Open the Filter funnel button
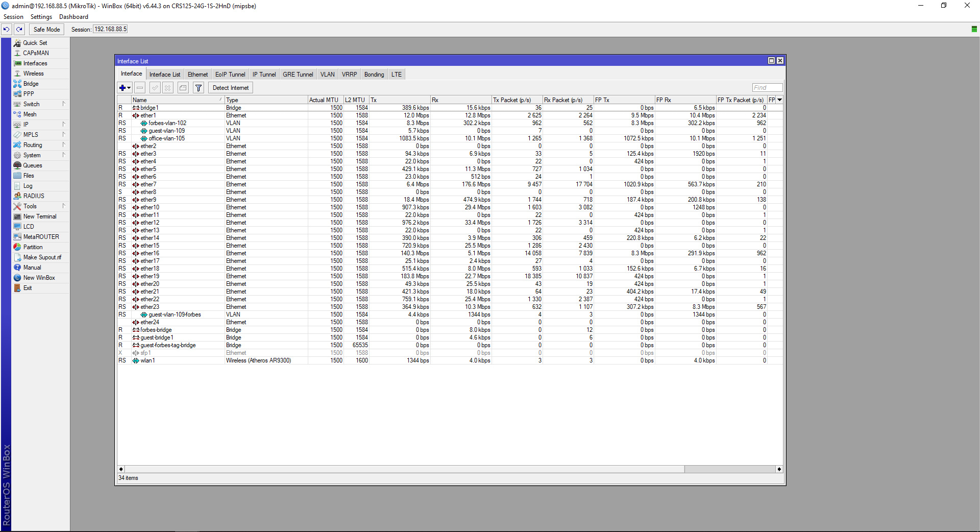980x532 pixels. [x=199, y=88]
